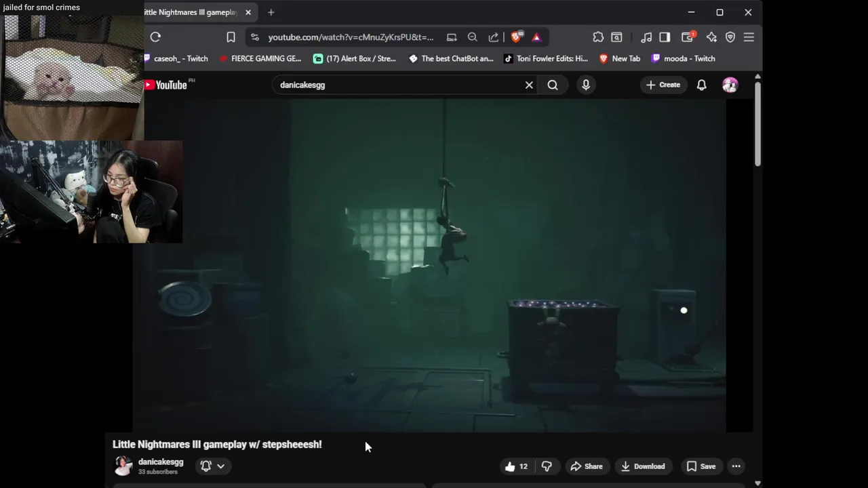The image size is (868, 488).
Task: Toggle the browser sidebar panel icon
Action: pyautogui.click(x=665, y=37)
